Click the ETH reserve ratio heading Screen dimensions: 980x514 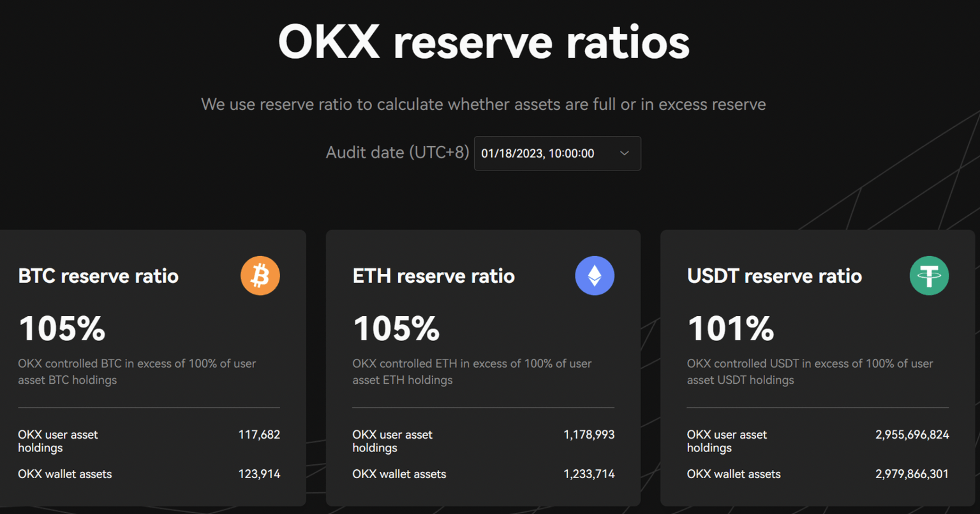point(433,276)
